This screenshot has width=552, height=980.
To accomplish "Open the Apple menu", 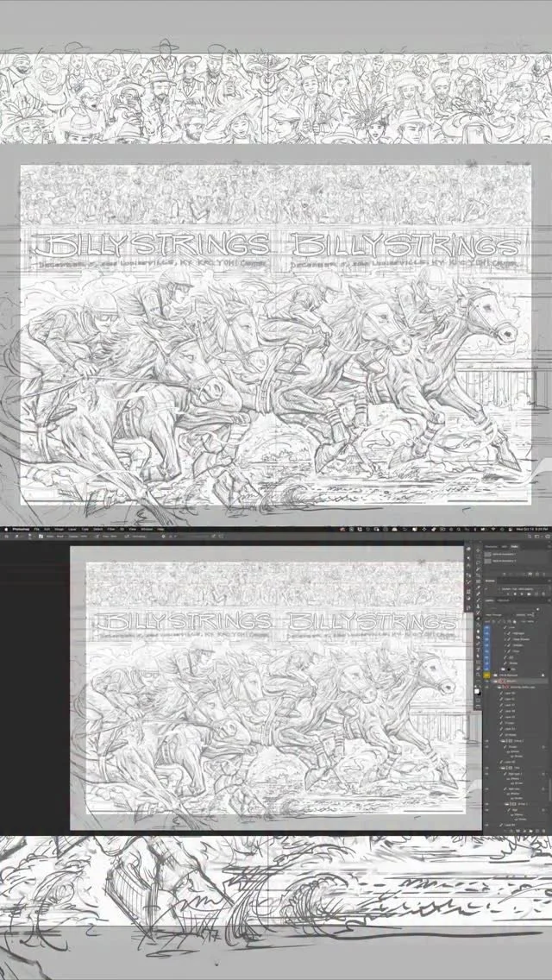I will coord(5,529).
